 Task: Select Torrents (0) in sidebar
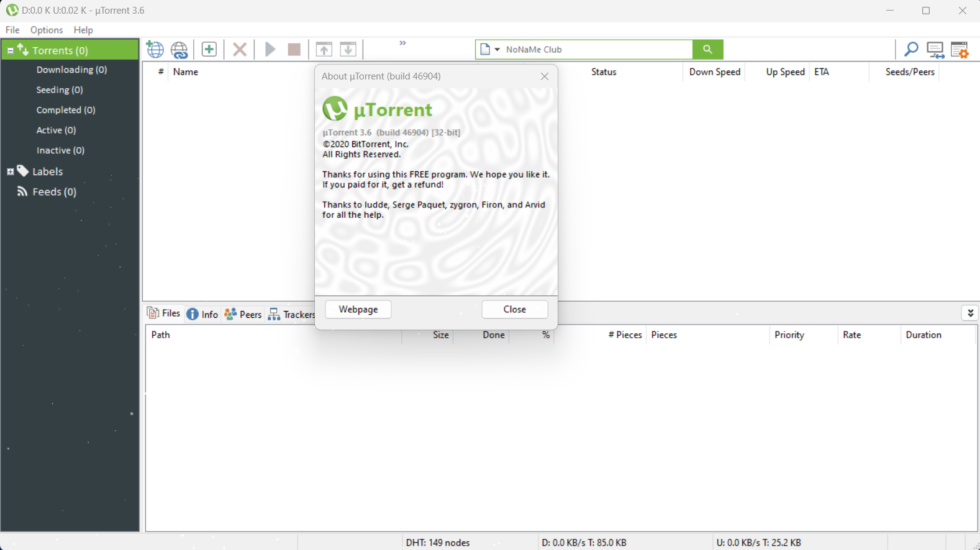(x=60, y=50)
